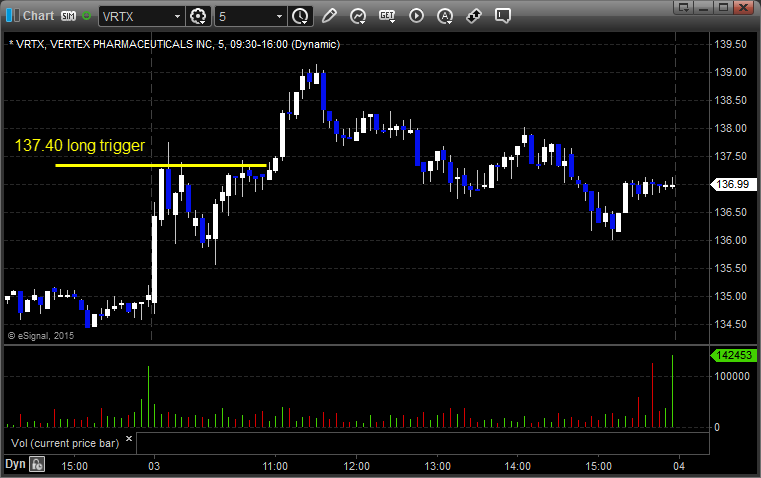Select the pencil drawing tool
The width and height of the screenshot is (761, 478).
(x=329, y=16)
